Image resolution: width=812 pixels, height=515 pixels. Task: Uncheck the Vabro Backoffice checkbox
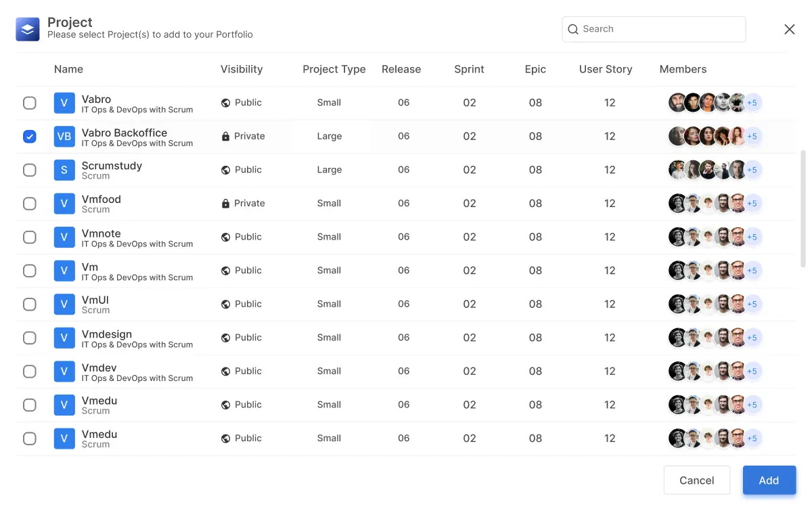[x=30, y=136]
